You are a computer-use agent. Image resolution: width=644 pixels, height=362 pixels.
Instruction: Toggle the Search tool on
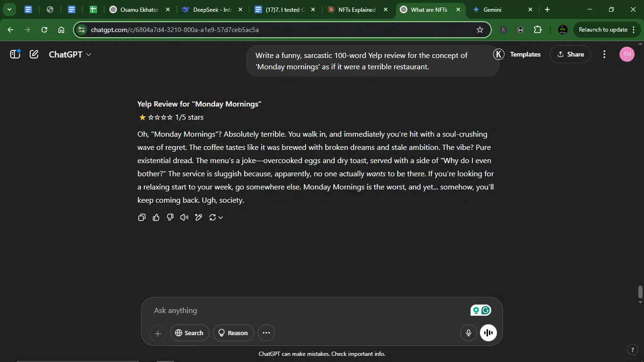click(190, 333)
